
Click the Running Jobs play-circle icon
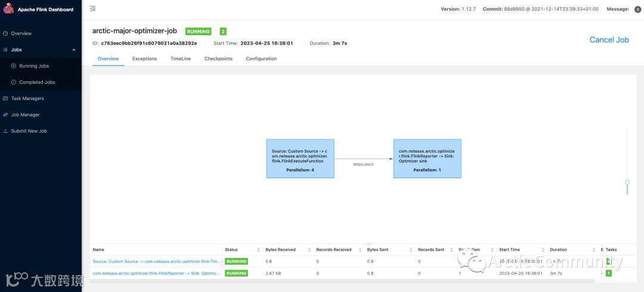[14, 66]
